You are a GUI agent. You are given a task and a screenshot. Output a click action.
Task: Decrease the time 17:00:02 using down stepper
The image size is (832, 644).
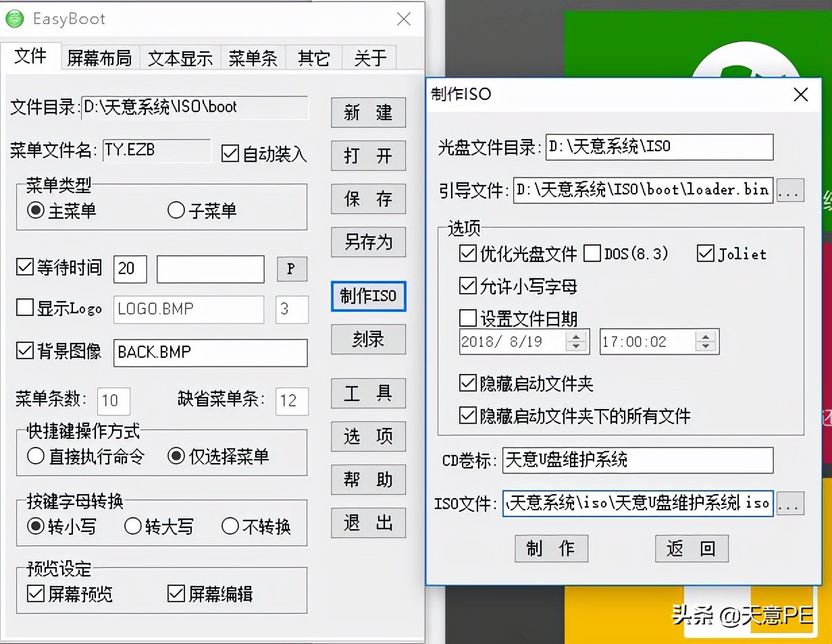tap(707, 346)
